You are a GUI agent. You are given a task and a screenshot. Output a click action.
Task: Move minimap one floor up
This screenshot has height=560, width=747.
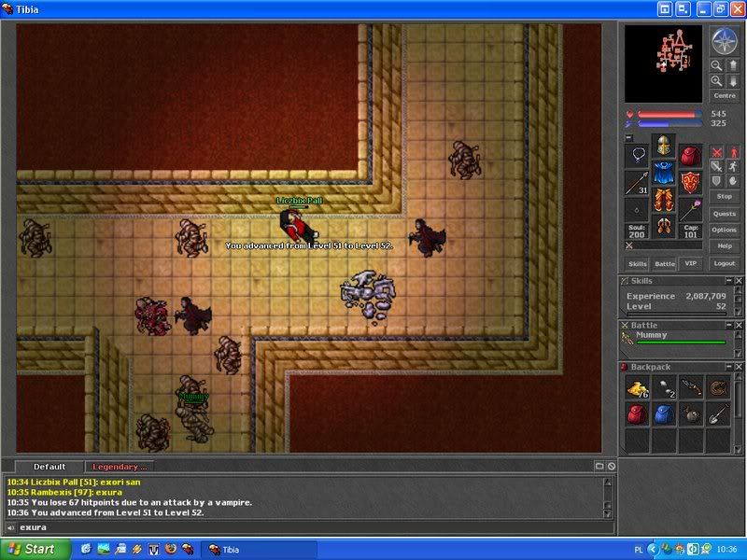pos(733,65)
